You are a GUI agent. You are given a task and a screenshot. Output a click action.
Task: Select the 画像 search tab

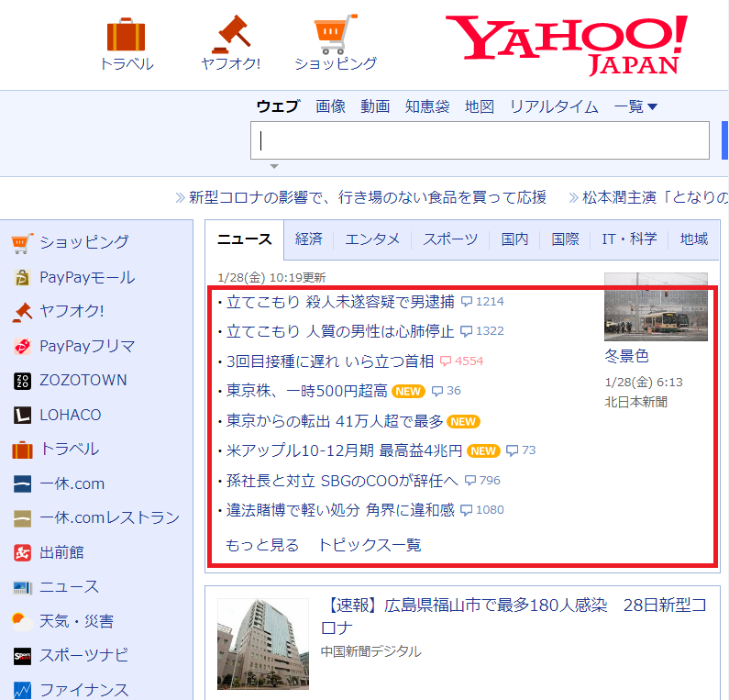(330, 106)
